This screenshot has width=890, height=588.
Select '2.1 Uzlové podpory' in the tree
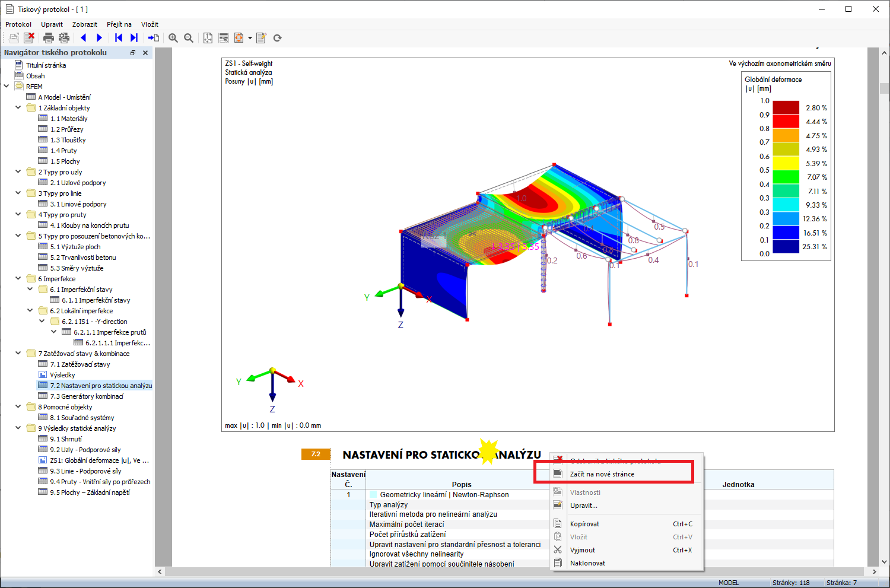pos(78,183)
